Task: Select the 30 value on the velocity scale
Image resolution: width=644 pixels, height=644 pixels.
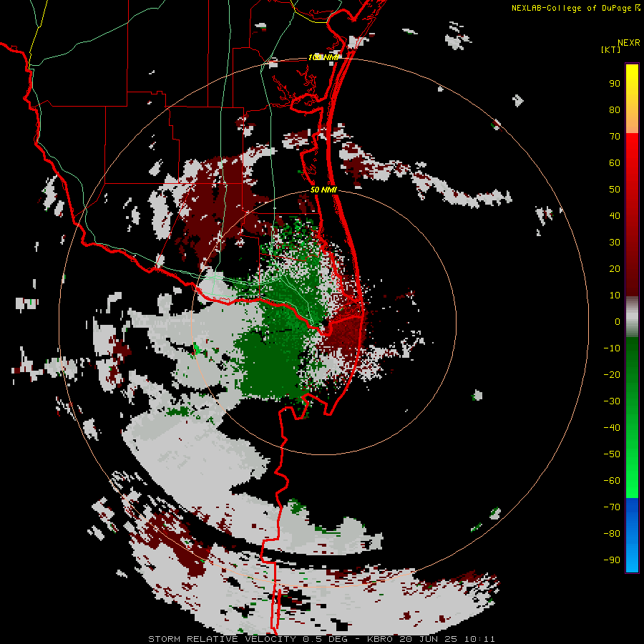Action: point(615,243)
